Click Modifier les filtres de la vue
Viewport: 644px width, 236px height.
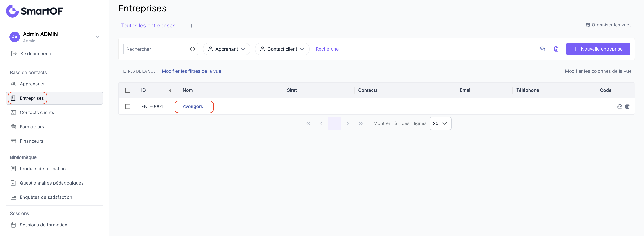[x=191, y=71]
